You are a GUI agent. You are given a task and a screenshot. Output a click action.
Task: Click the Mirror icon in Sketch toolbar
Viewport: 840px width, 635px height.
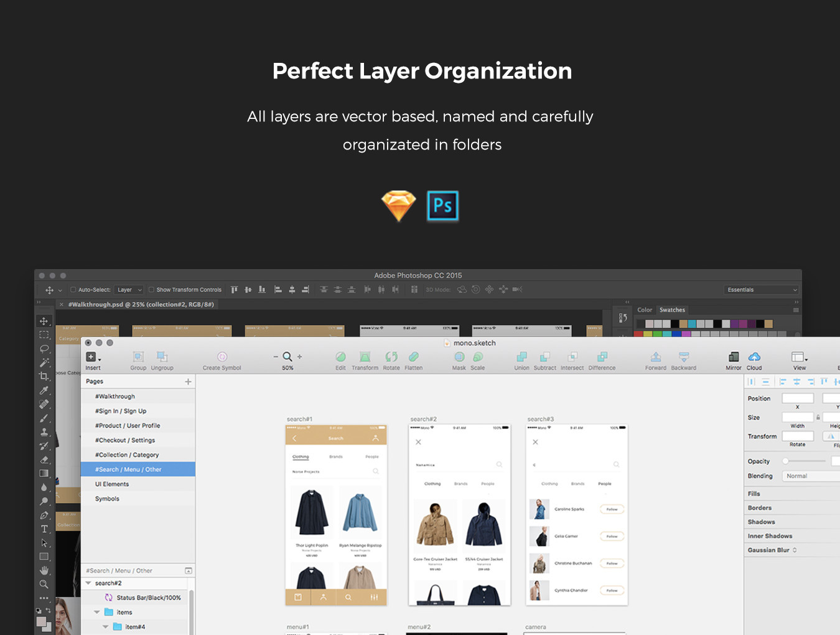734,357
